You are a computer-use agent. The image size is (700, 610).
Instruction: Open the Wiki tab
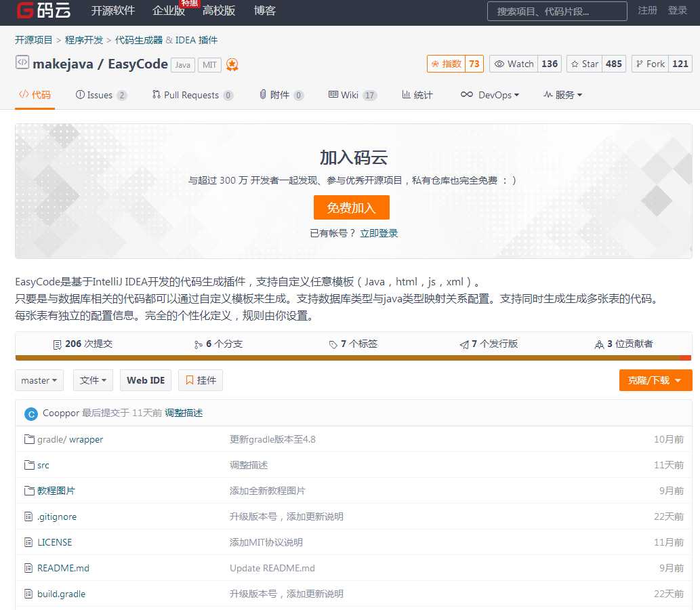tap(352, 95)
